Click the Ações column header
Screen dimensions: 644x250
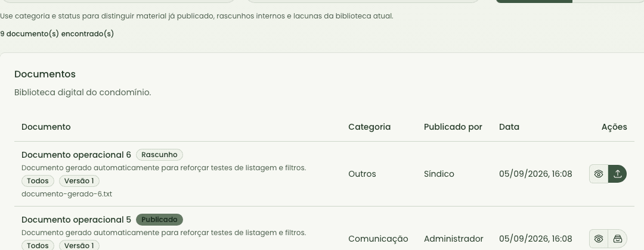614,127
